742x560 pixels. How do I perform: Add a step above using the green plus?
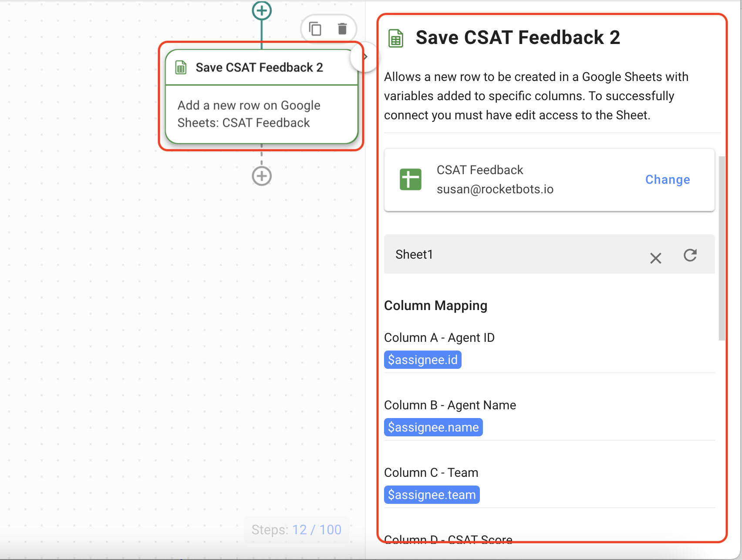coord(262,10)
